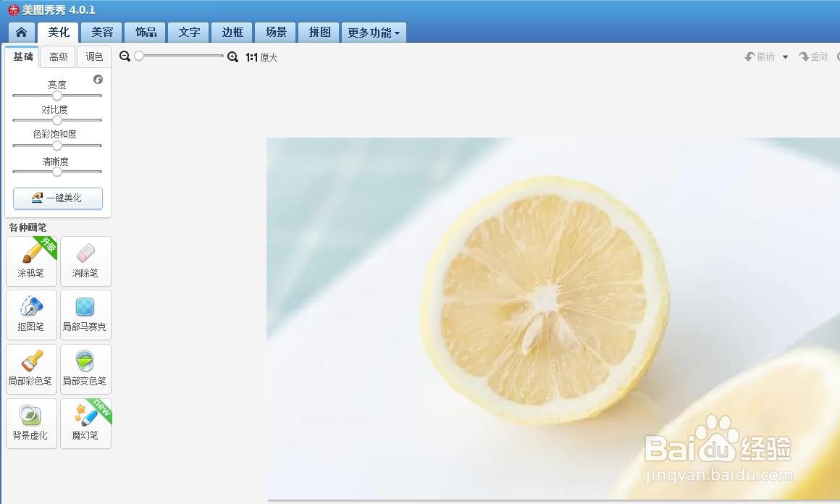Open the 边框 tab
Screen dimensions: 840x504
point(232,32)
